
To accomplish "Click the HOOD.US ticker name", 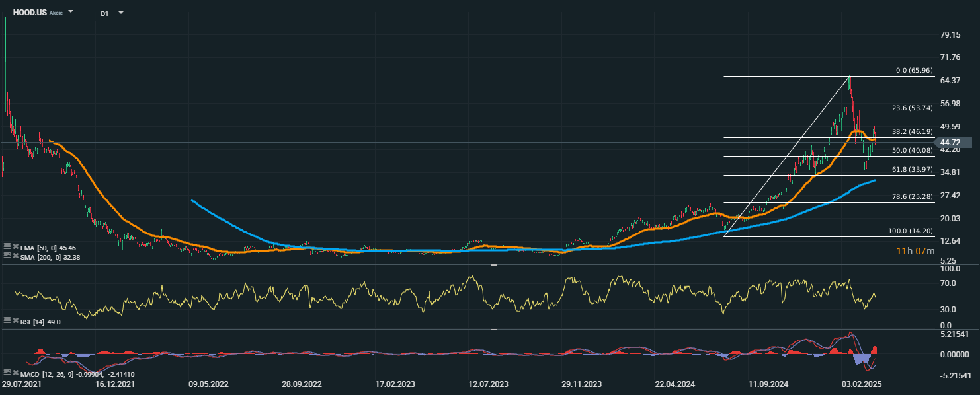I will (30, 13).
